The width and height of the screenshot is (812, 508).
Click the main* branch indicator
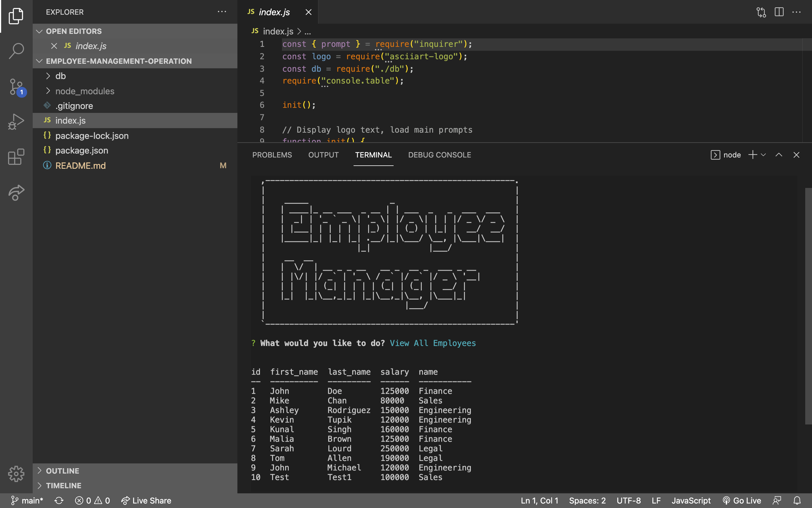coord(27,501)
